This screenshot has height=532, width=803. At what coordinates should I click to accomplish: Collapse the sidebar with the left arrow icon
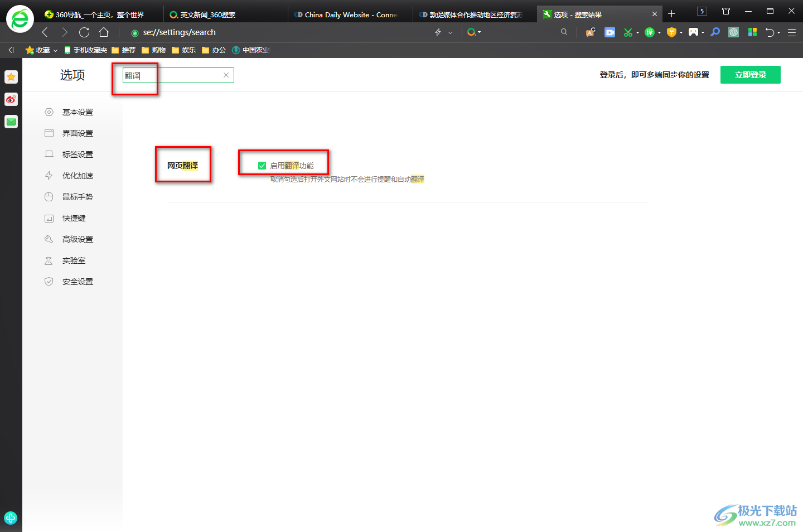(x=11, y=50)
